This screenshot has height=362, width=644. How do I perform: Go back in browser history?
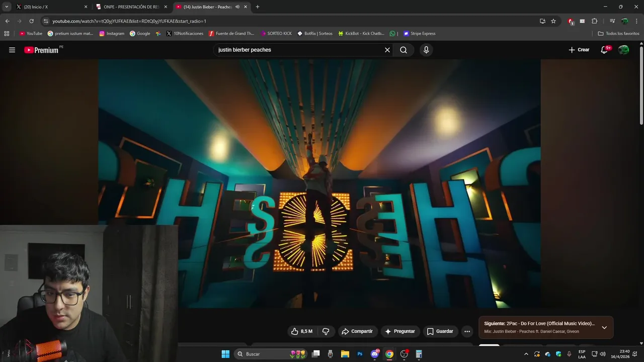click(x=7, y=21)
